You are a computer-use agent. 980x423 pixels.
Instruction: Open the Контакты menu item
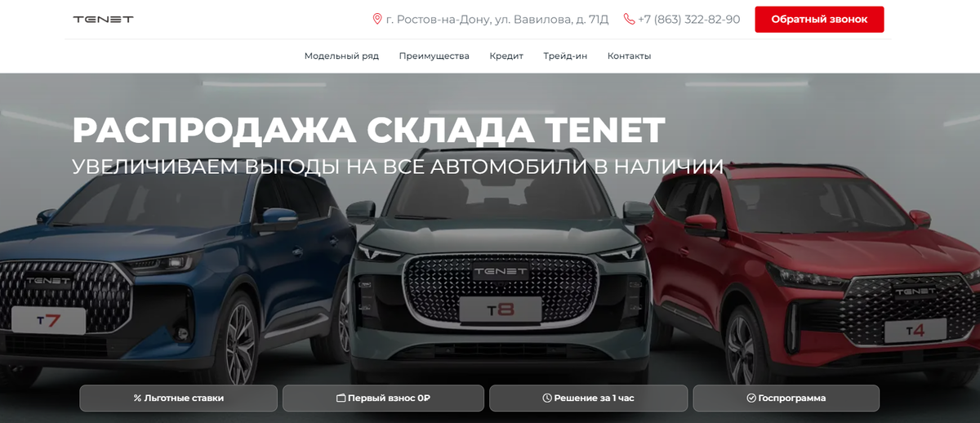629,56
